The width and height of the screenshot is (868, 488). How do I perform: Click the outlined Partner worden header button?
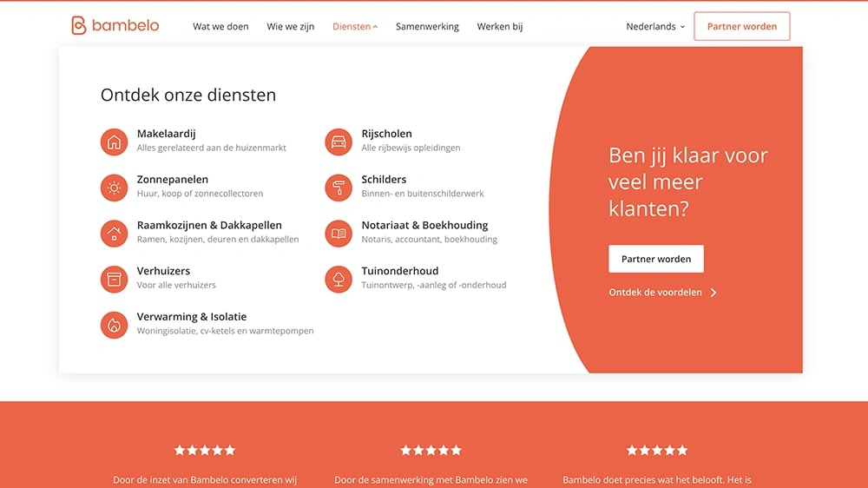(x=742, y=26)
